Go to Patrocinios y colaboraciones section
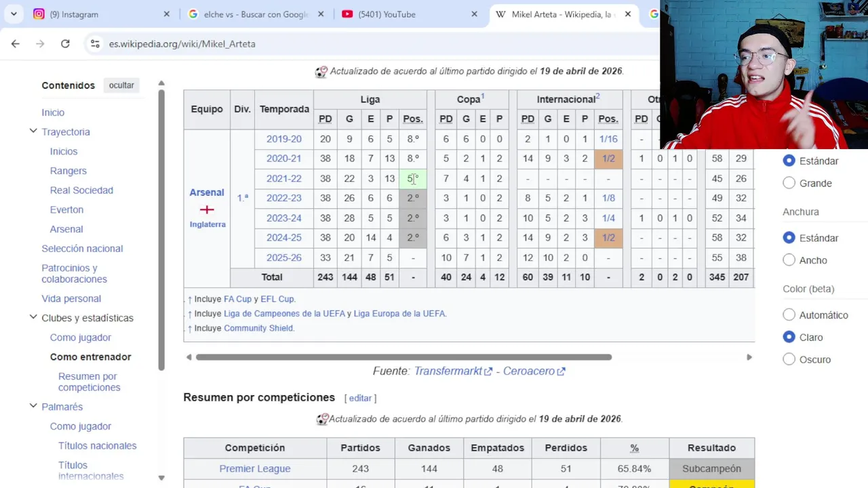 [75, 273]
